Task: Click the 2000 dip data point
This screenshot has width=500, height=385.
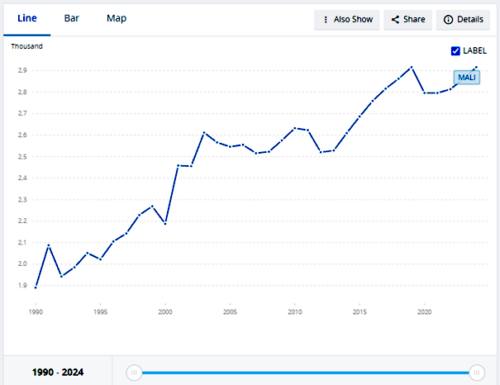Action: [x=165, y=224]
